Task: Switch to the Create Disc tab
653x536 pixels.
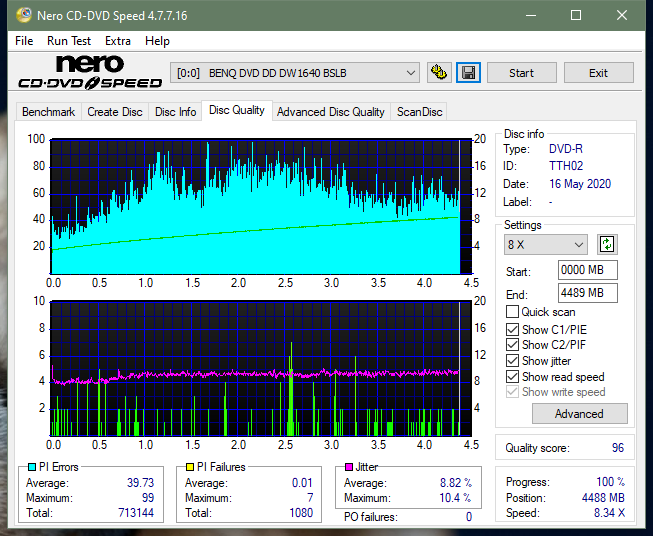Action: click(x=115, y=112)
